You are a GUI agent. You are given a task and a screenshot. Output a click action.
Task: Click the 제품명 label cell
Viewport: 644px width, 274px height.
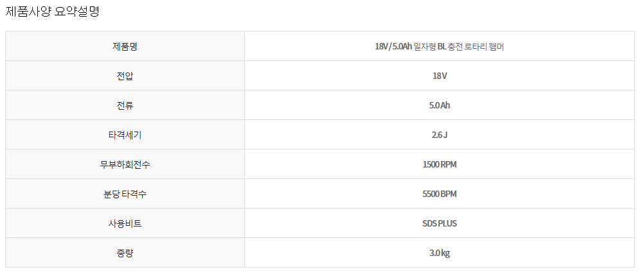point(125,46)
